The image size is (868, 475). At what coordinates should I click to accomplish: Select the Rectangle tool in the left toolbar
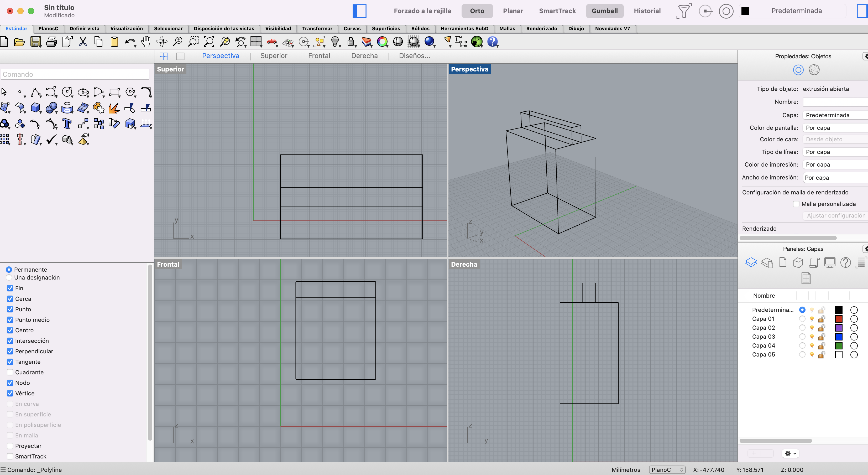click(x=114, y=92)
